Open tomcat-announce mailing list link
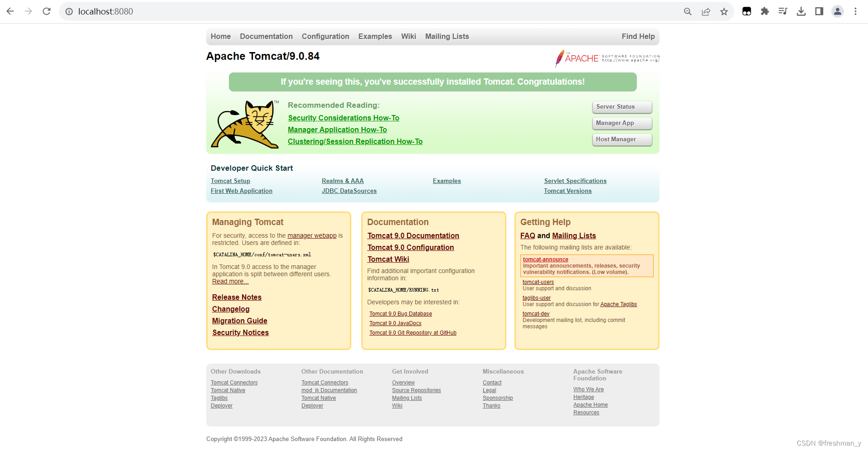 (x=545, y=259)
